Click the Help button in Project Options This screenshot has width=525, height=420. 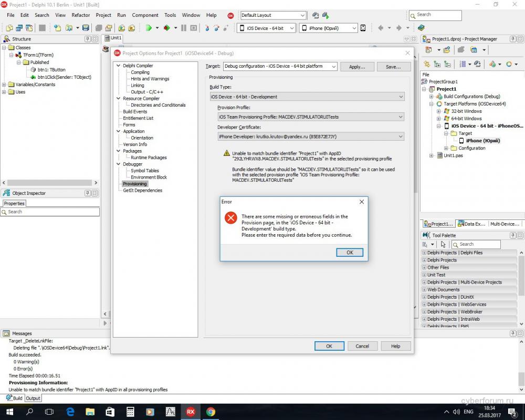395,346
